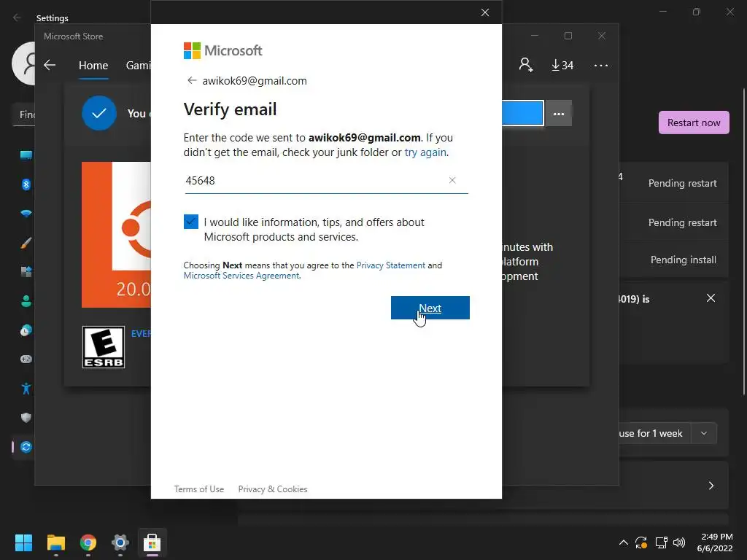Go back with the Microsoft Store back arrow
Viewport: 747px width, 560px height.
coord(50,65)
